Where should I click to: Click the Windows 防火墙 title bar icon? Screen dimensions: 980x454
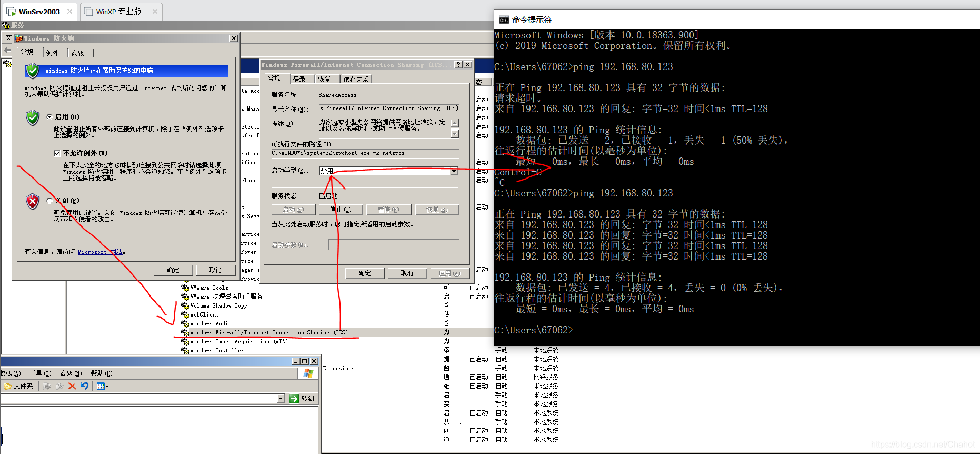pos(19,38)
